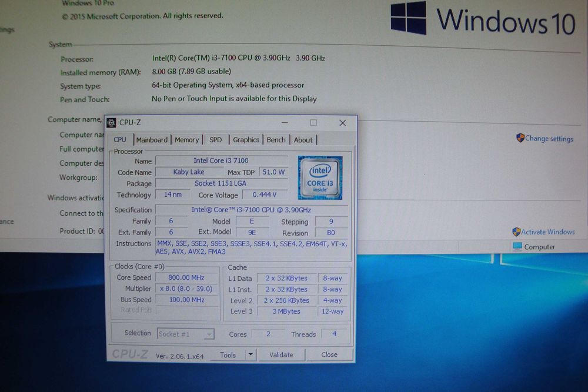Click the Revision value 'B0'
Screen dimensions: 588x392
point(331,233)
